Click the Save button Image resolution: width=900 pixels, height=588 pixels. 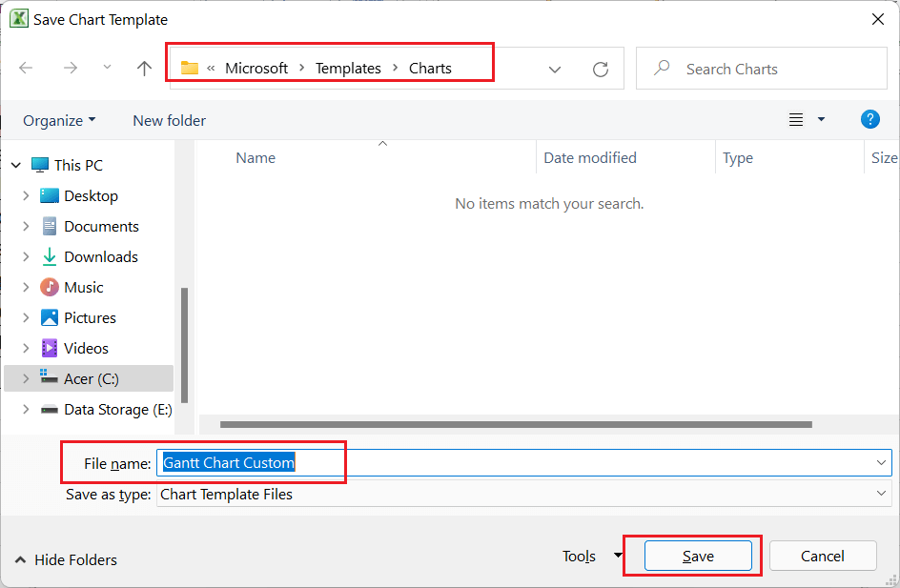point(698,556)
